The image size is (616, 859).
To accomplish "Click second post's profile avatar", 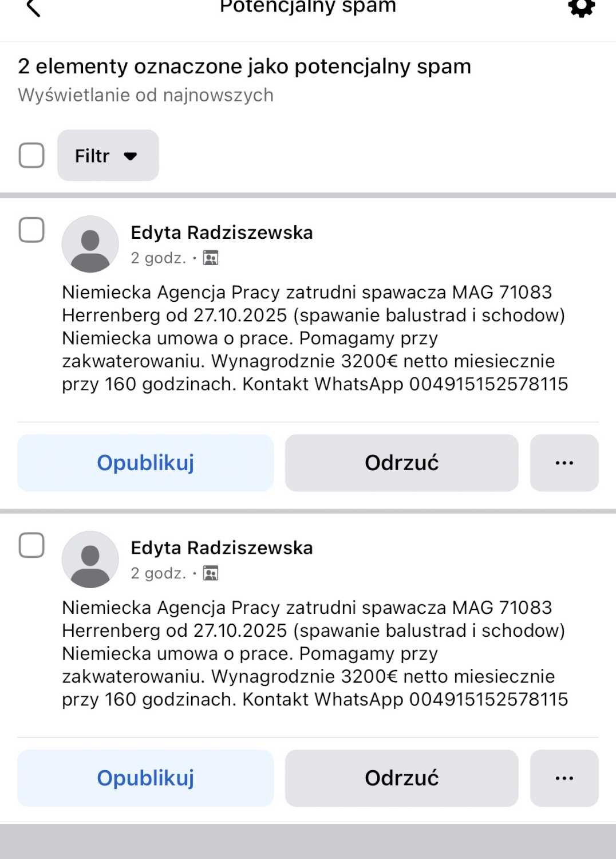I will coord(90,559).
